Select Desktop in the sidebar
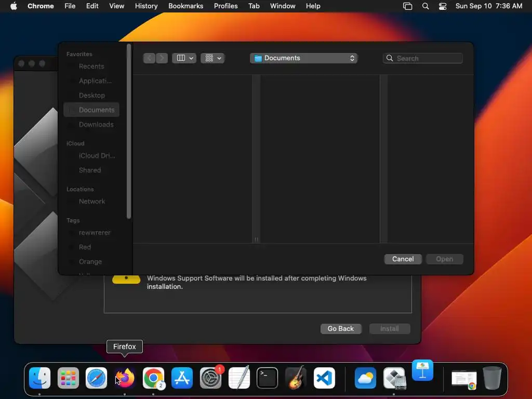Screen dimensions: 532x399 pos(91,96)
